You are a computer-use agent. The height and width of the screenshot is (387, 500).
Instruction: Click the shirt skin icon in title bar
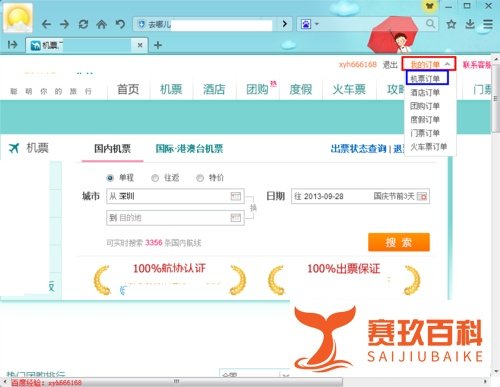[430, 6]
